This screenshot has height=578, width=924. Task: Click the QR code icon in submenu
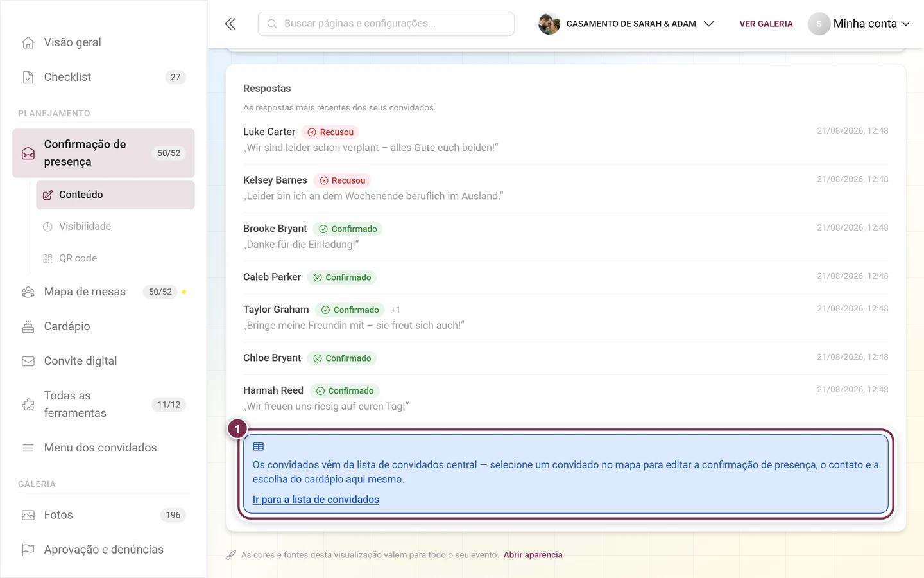pos(47,258)
